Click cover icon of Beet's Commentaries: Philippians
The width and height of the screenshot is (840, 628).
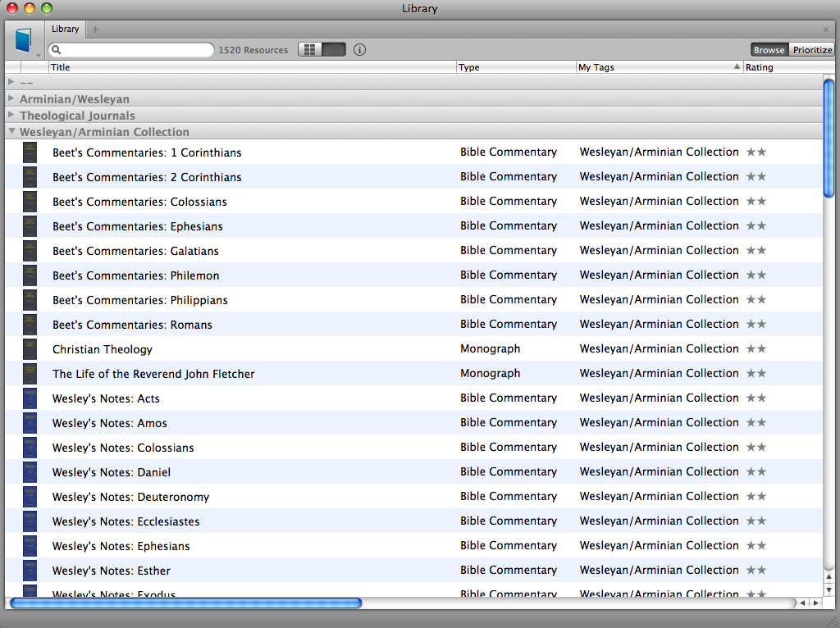click(30, 300)
